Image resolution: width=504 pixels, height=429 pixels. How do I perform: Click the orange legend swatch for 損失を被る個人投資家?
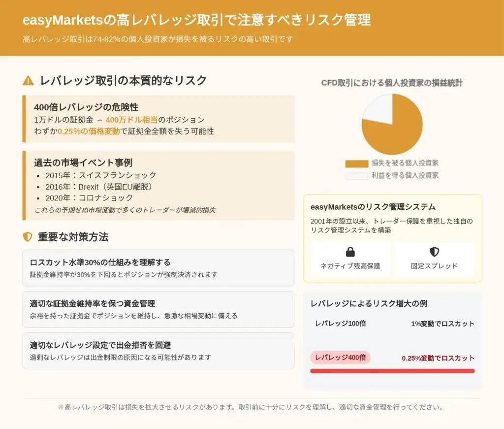click(x=356, y=164)
